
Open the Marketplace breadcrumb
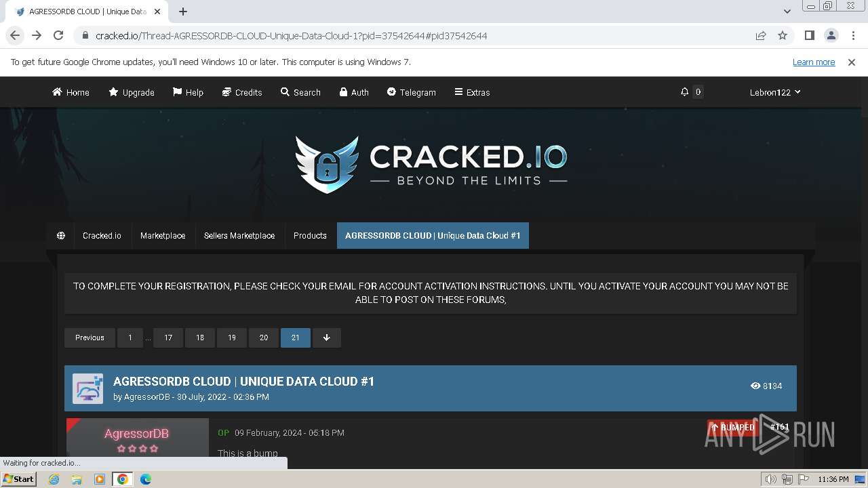tap(163, 235)
